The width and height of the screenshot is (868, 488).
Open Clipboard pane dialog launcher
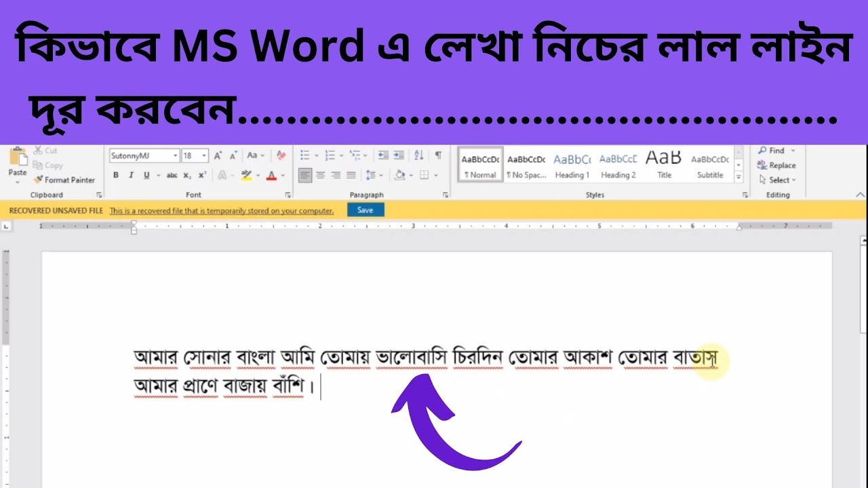99,195
